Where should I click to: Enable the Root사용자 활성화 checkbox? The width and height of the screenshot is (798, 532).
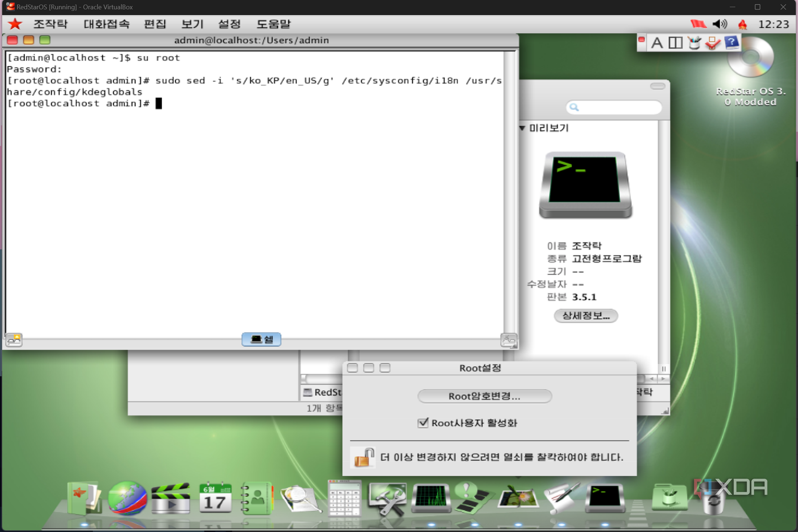click(424, 423)
